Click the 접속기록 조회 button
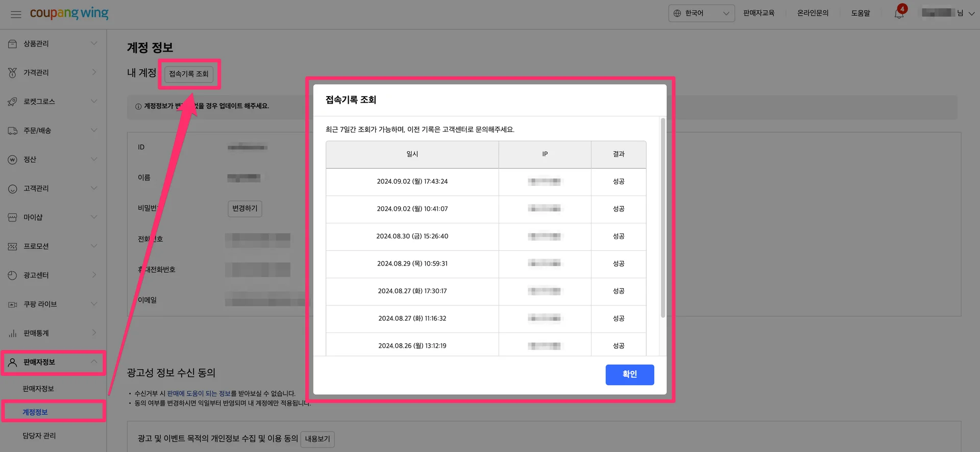 tap(189, 74)
